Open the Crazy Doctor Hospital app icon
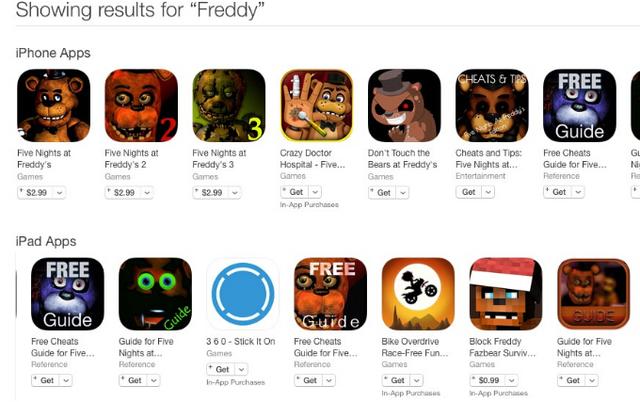Viewport: 640px width, 402px height. tap(317, 106)
